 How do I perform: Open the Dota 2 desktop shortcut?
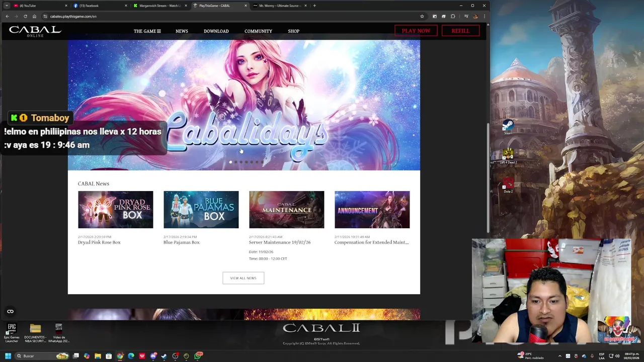pyautogui.click(x=508, y=186)
